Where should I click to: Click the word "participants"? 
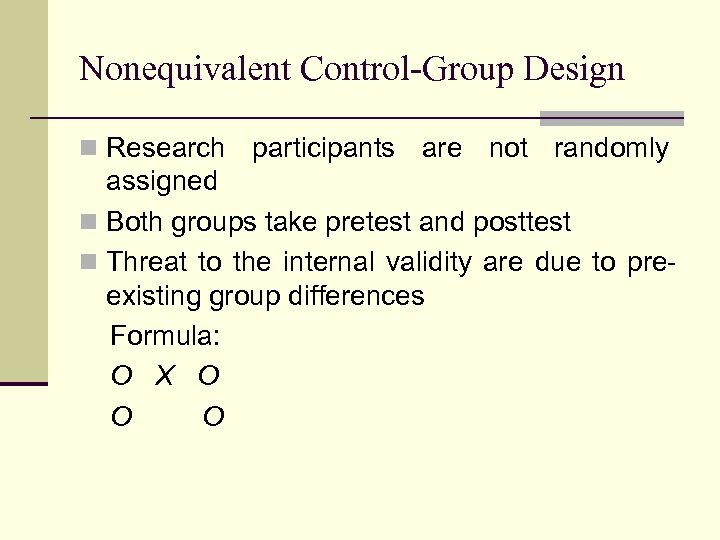pyautogui.click(x=323, y=149)
